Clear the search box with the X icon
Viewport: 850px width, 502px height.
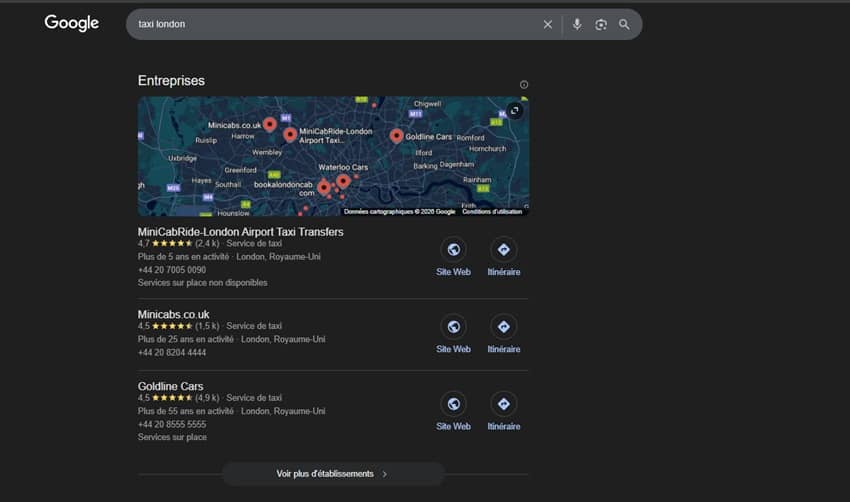coord(548,24)
